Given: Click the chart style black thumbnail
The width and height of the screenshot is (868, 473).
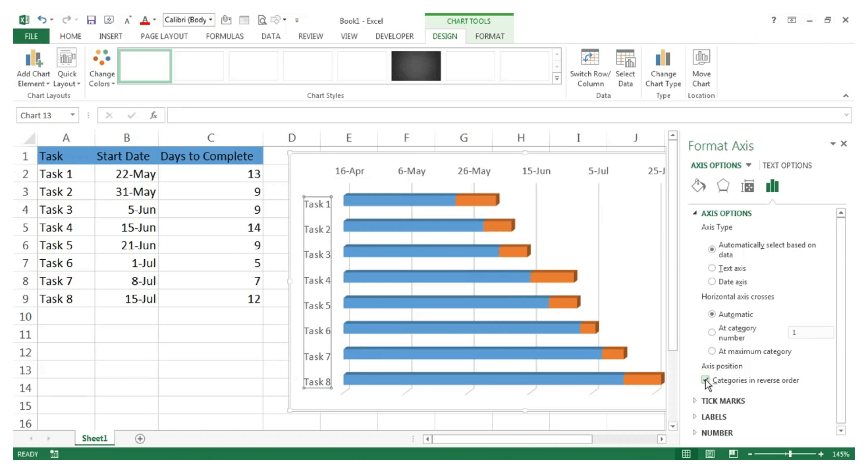Looking at the screenshot, I should [416, 66].
